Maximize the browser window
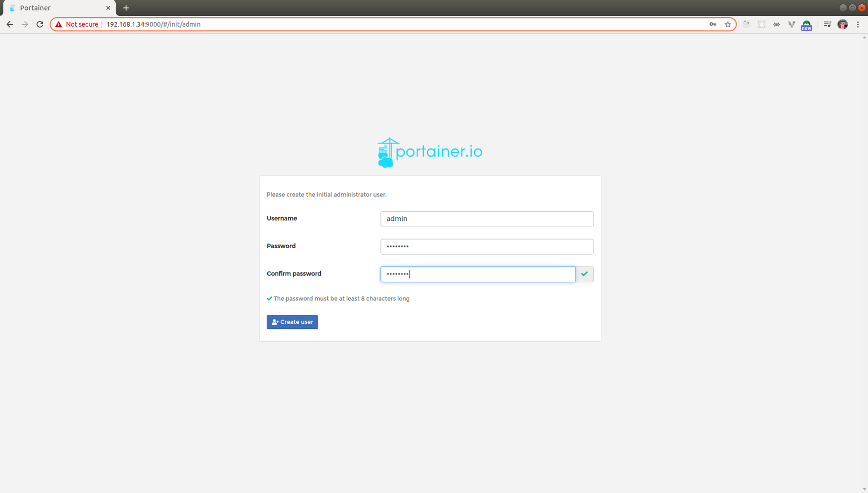Screen dimensions: 868x493 tap(852, 8)
